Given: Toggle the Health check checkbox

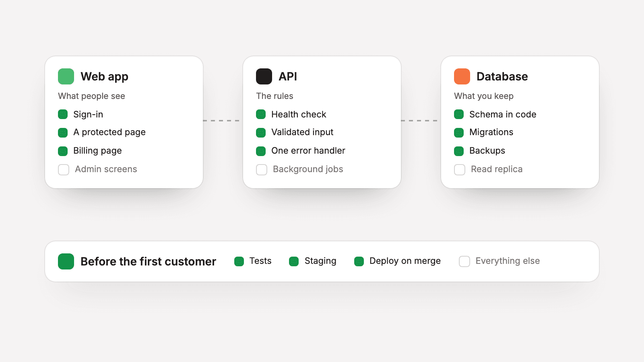Looking at the screenshot, I should coord(261,114).
